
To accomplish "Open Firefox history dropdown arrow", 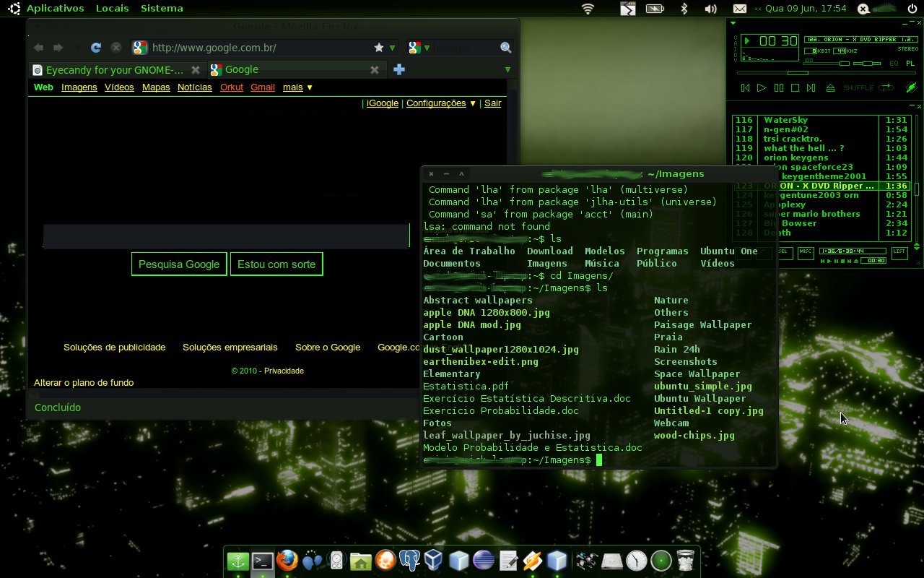I will click(77, 48).
